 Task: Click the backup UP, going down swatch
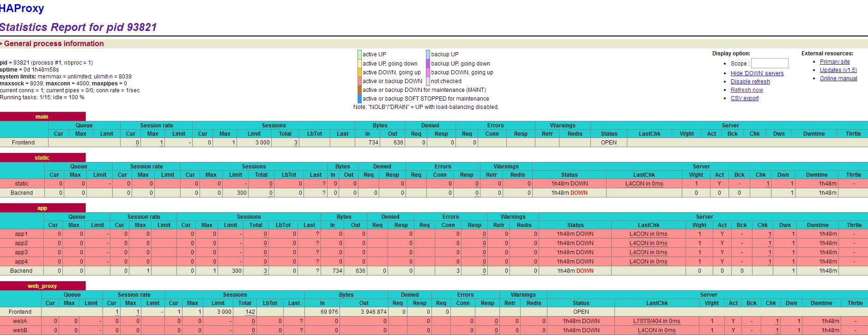428,64
